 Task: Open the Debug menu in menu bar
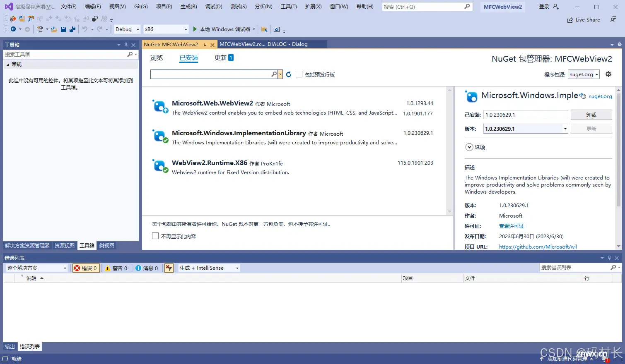(x=214, y=7)
